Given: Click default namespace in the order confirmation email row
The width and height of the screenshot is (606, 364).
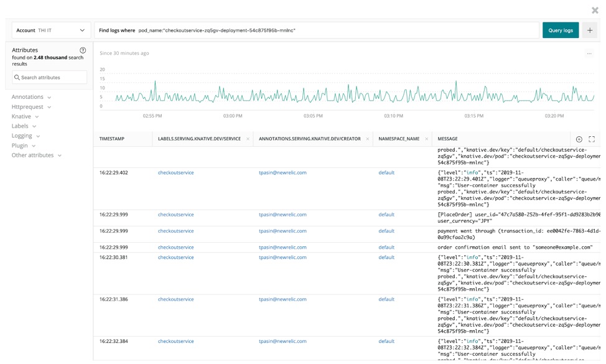Looking at the screenshot, I should tap(386, 247).
